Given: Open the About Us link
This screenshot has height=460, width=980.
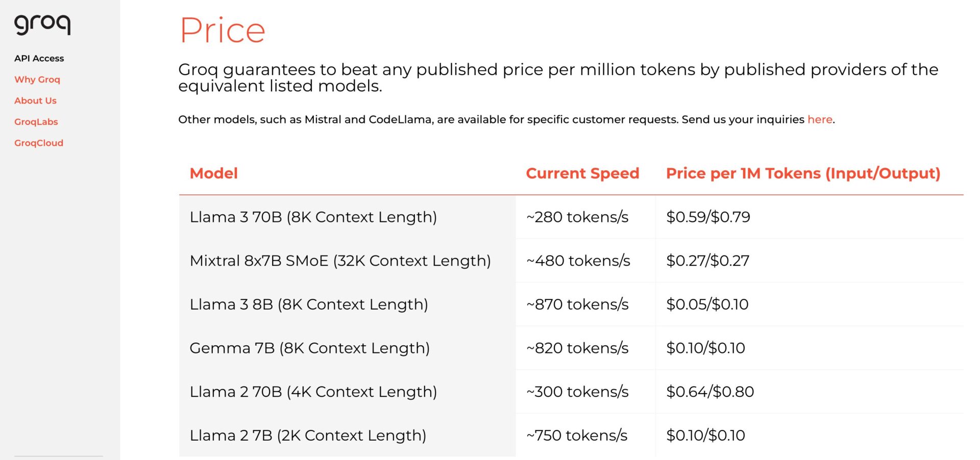Looking at the screenshot, I should [x=35, y=100].
